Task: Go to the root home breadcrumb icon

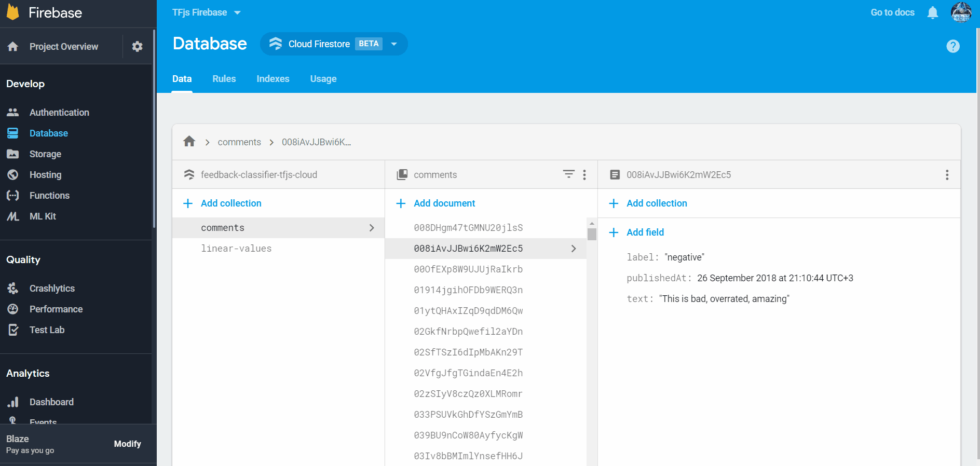Action: tap(189, 142)
